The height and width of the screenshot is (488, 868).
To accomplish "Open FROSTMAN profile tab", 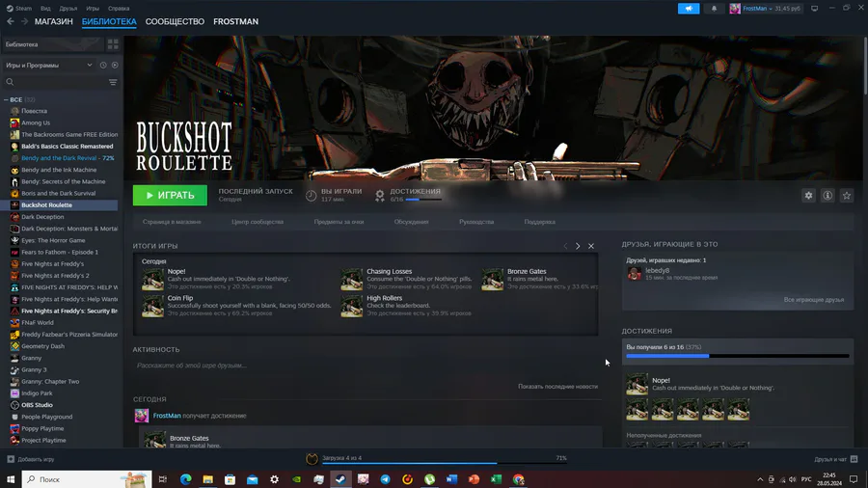I will [236, 21].
